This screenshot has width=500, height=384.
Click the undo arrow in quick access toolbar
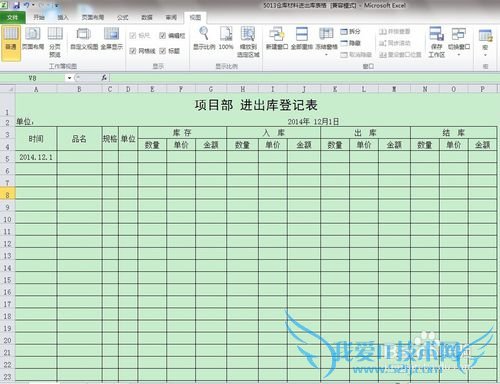tap(27, 5)
